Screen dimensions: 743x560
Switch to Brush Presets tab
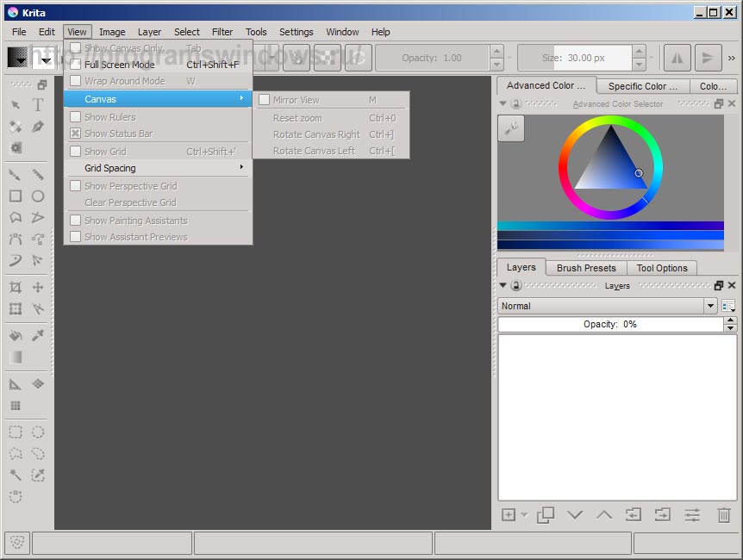(586, 268)
